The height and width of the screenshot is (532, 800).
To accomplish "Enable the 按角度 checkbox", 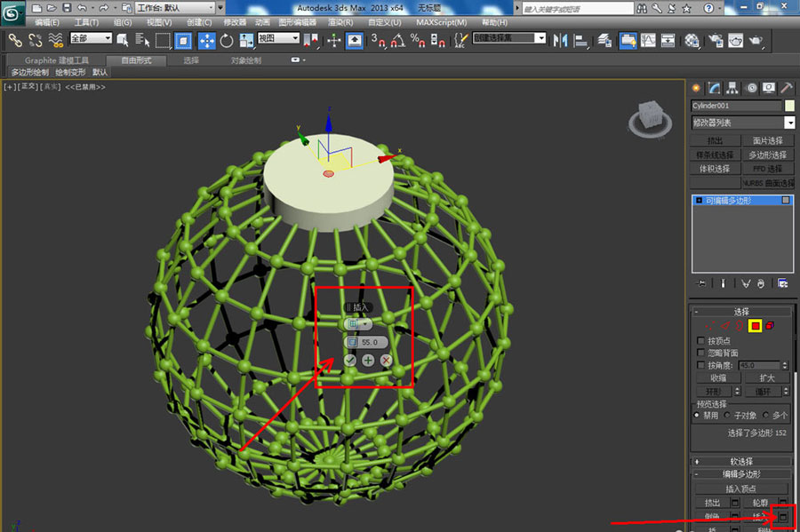I will point(700,365).
